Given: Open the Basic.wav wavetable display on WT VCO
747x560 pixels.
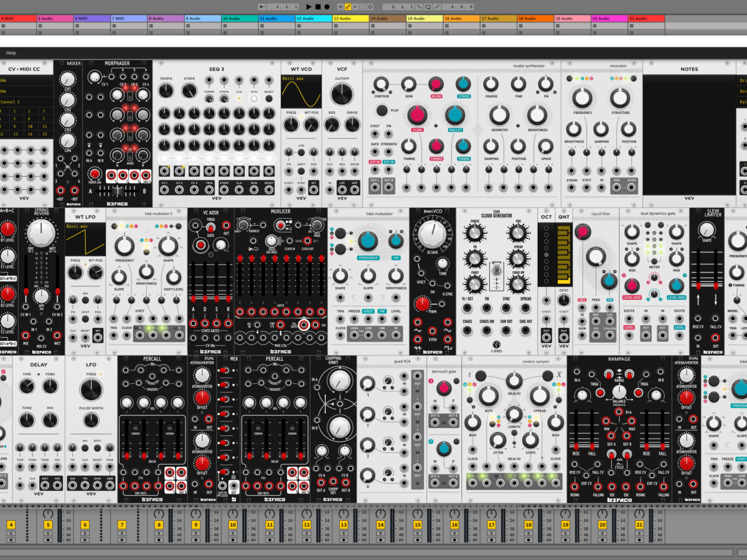Looking at the screenshot, I should pyautogui.click(x=301, y=92).
